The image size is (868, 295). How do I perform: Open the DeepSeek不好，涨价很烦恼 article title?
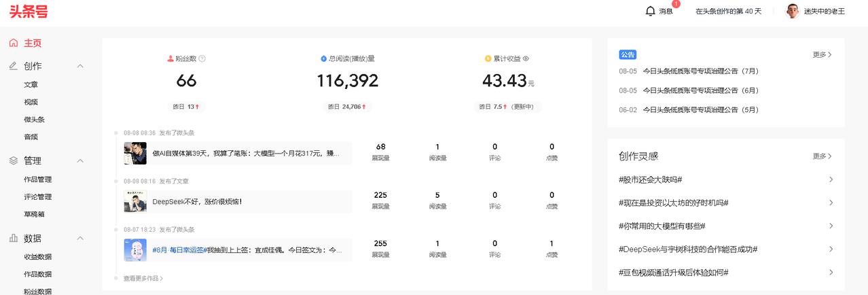click(197, 202)
